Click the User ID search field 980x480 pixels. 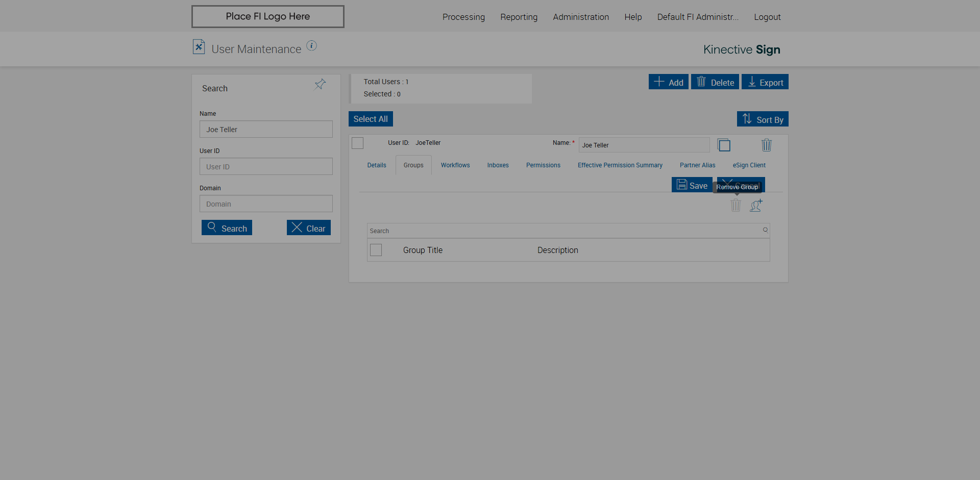[x=266, y=166]
